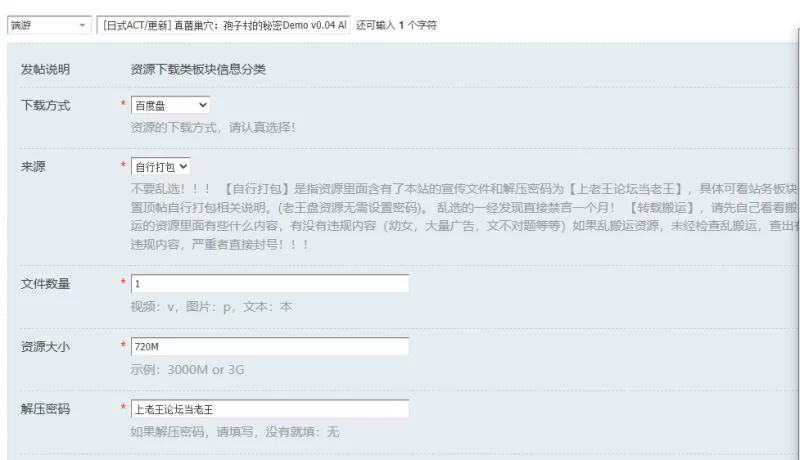Click the hint 视频：v，图片：p，文本：本

tap(211, 307)
